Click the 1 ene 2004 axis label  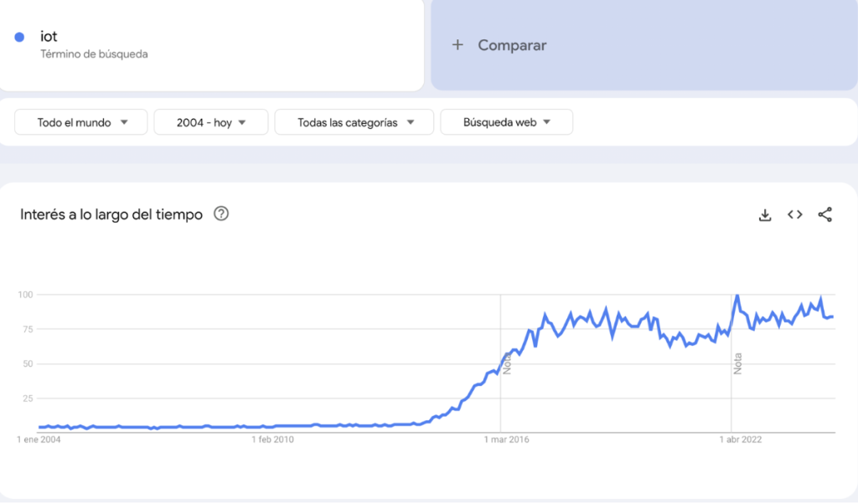point(39,439)
